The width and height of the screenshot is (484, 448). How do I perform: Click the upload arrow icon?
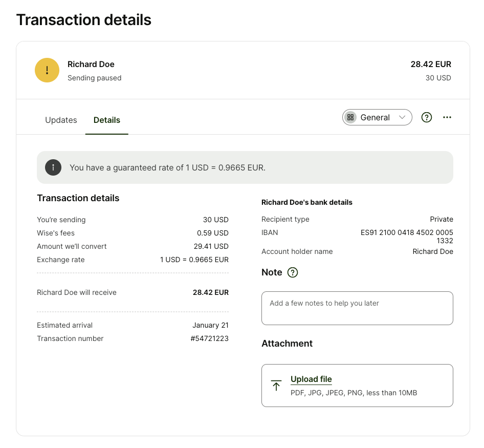pyautogui.click(x=276, y=385)
